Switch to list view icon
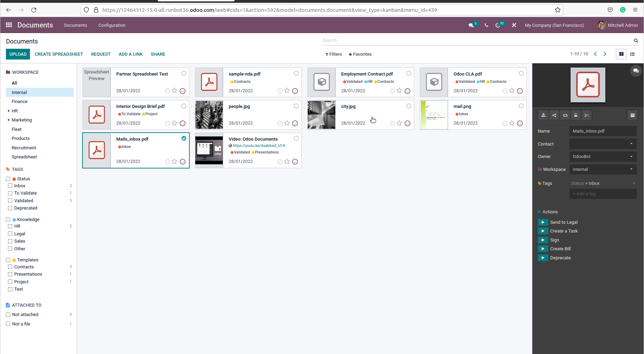The height and width of the screenshot is (354, 644). click(x=632, y=54)
